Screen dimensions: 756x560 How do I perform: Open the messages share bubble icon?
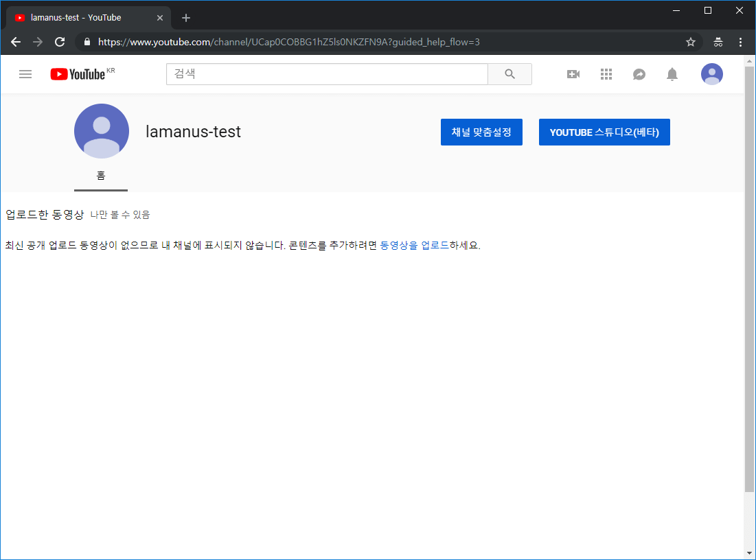[x=639, y=74]
